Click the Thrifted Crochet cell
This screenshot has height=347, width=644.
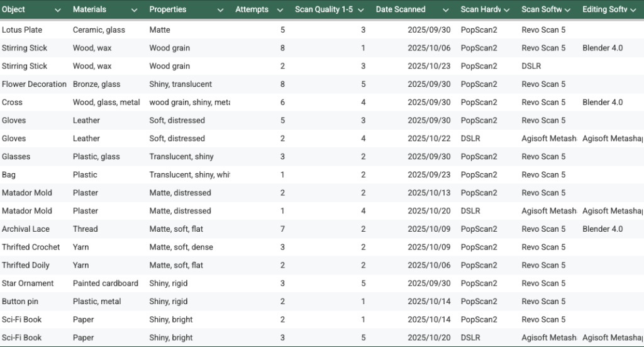[x=31, y=247]
